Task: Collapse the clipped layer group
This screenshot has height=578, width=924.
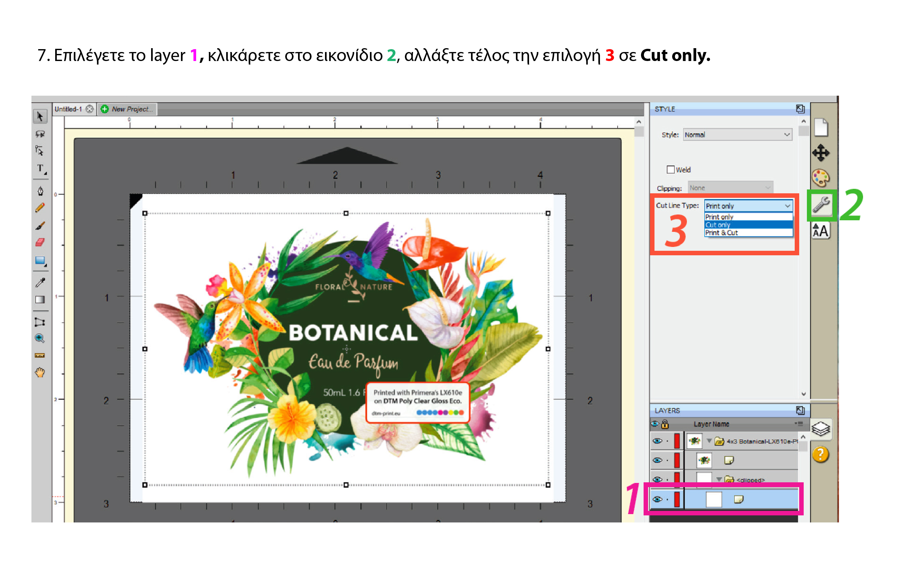Action: (x=719, y=479)
